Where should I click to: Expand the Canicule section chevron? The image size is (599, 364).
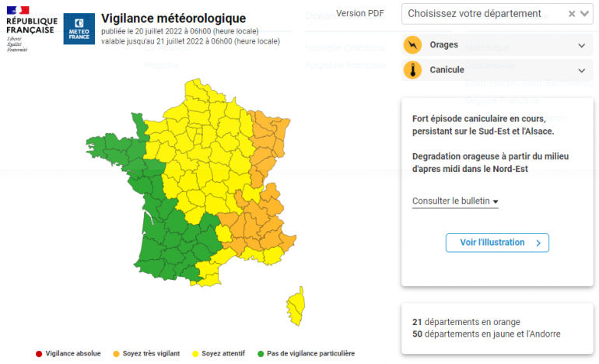582,70
